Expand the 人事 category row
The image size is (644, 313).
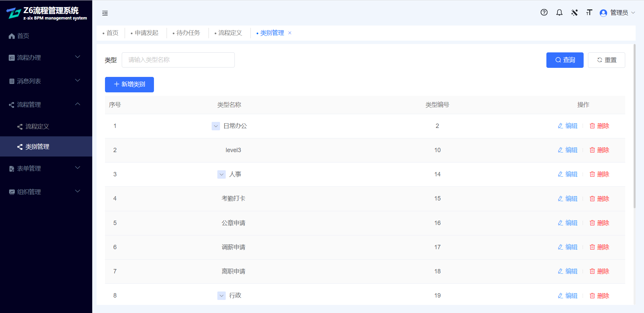222,174
